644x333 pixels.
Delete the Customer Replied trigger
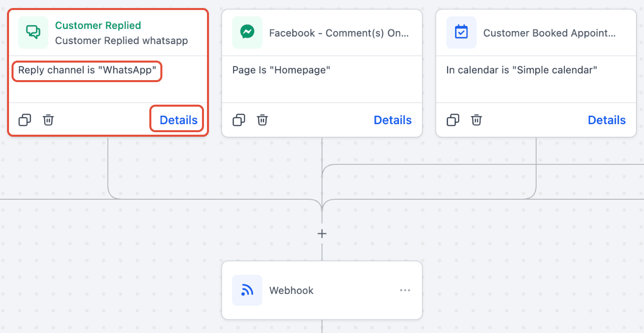tap(48, 120)
